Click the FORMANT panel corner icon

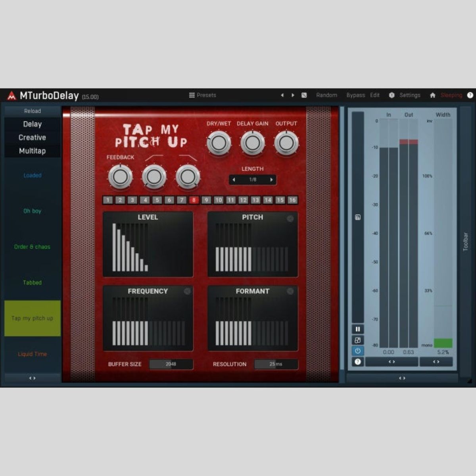coord(290,292)
